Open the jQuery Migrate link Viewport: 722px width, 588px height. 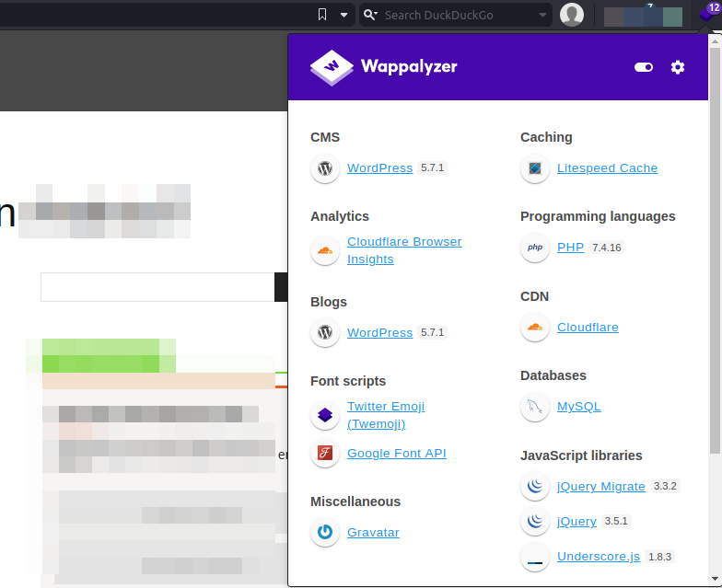601,486
